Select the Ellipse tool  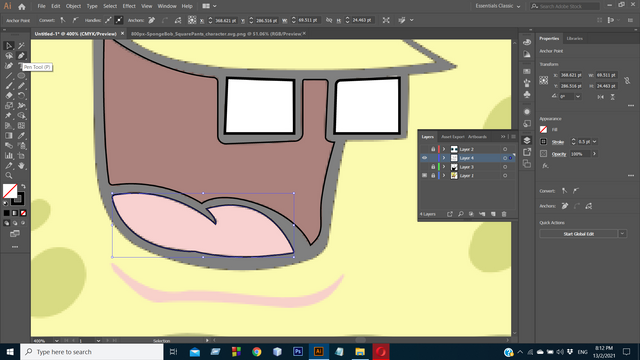pyautogui.click(x=21, y=76)
